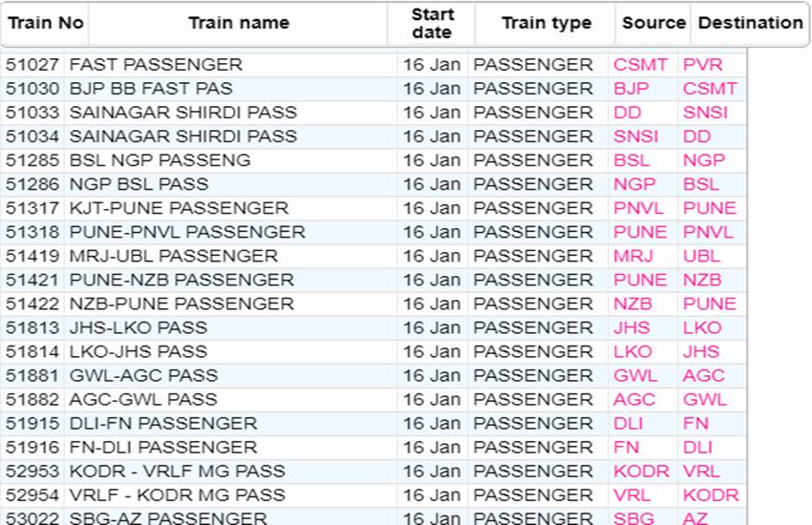Image resolution: width=812 pixels, height=525 pixels.
Task: Open FN destination link for DLI-FN PASSENGER
Action: 694,423
